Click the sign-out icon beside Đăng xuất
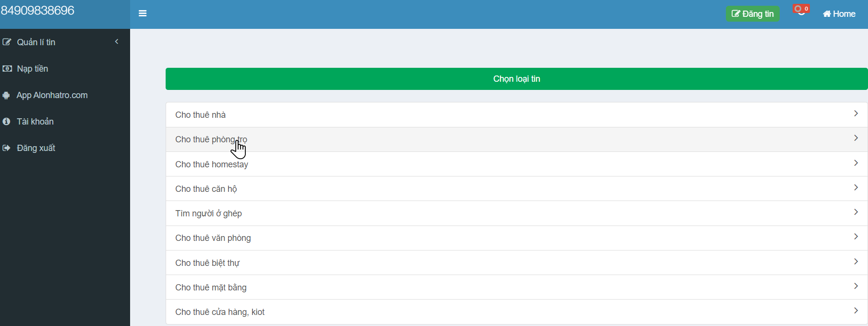868x326 pixels. [x=6, y=148]
